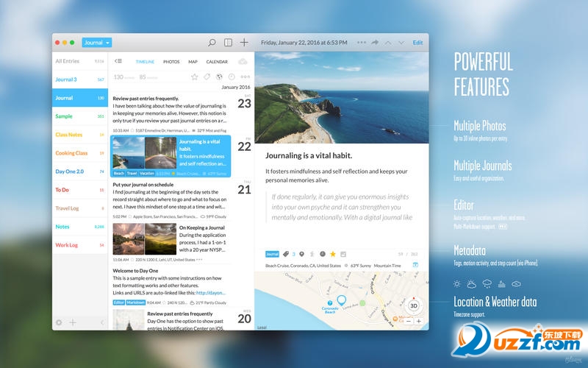Collapse journal sidebar with bottom chevron
The image size is (588, 368).
pos(102,322)
